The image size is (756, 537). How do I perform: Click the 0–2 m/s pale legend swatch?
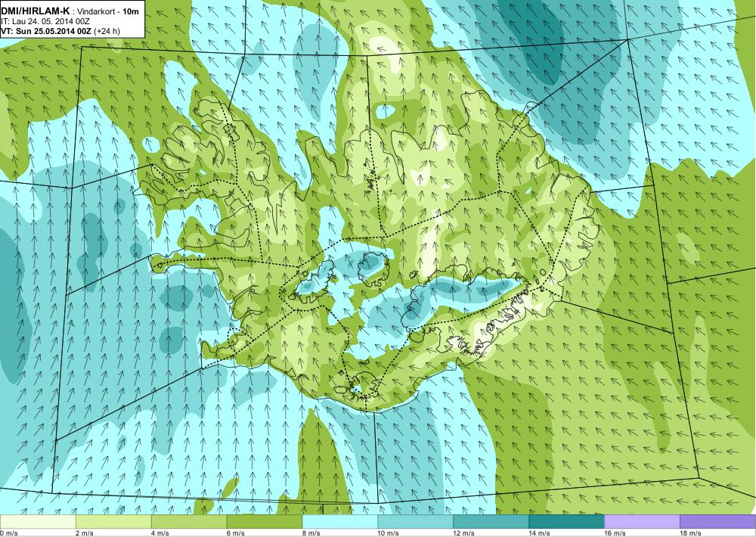38,522
